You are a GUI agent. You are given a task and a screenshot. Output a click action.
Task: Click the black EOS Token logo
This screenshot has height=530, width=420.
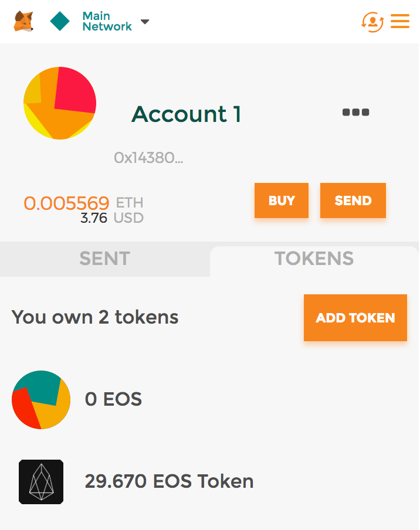click(x=41, y=482)
